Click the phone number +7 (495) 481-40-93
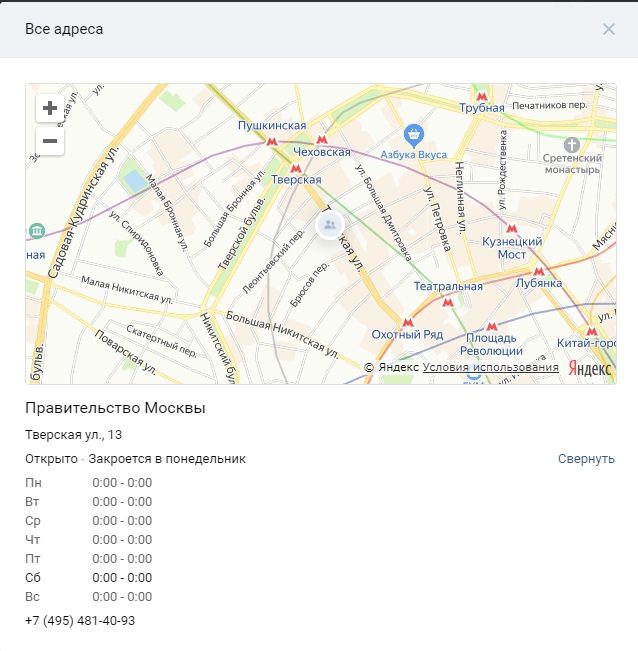 coord(80,621)
